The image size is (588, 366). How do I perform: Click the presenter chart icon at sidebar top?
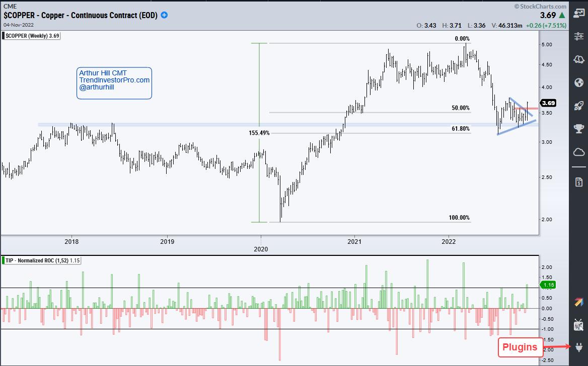click(578, 14)
